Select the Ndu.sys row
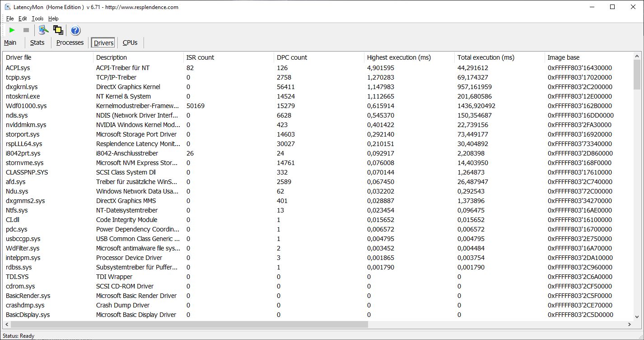The height and width of the screenshot is (340, 644). pos(318,191)
